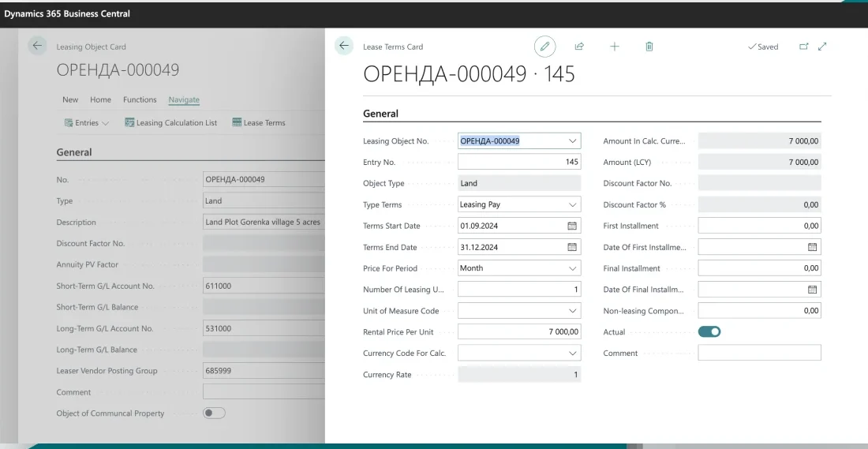Click the share icon in the card header
Screen dimensions: 868x449
coord(579,47)
